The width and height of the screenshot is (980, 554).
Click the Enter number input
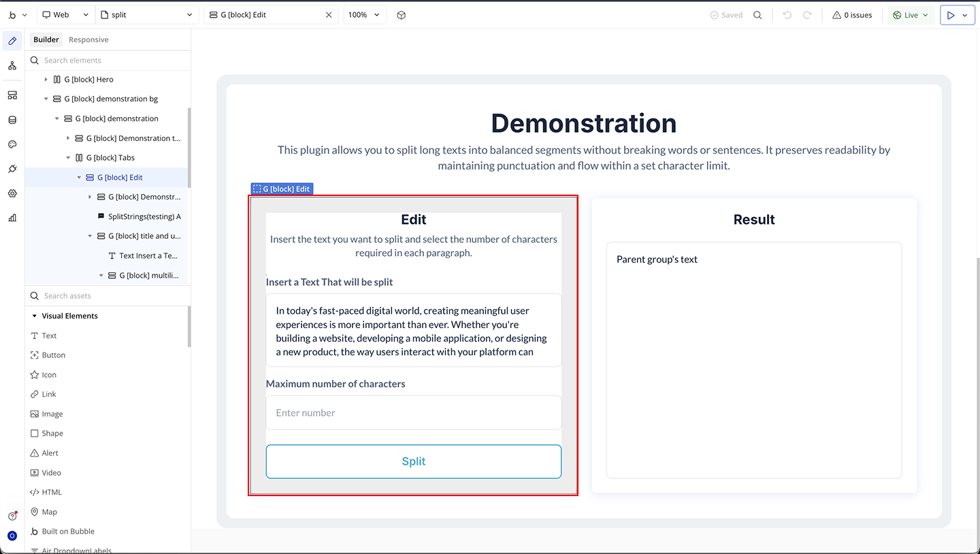click(x=414, y=412)
